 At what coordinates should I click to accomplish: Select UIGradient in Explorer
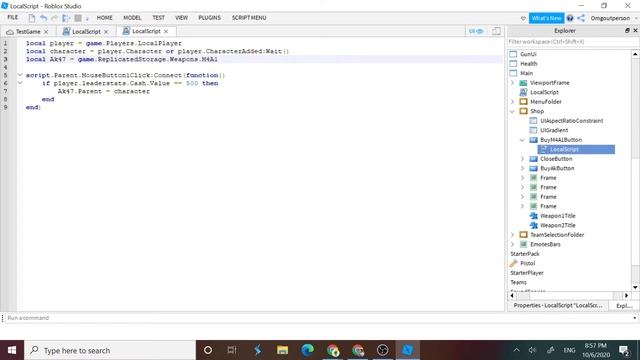click(x=554, y=130)
